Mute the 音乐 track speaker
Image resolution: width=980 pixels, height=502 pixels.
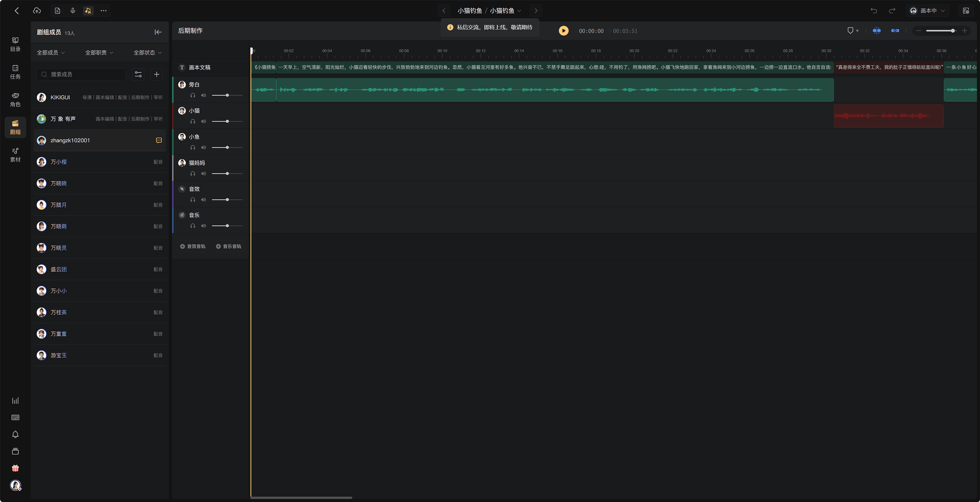point(203,225)
